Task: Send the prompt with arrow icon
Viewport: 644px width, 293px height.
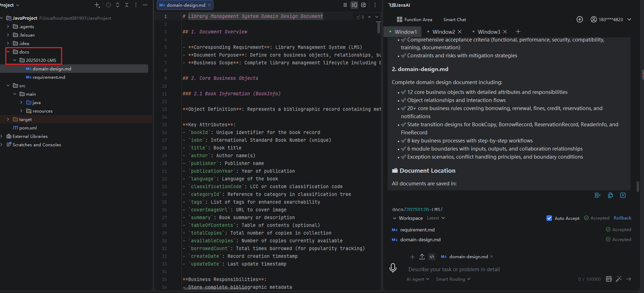Action: 629,279
